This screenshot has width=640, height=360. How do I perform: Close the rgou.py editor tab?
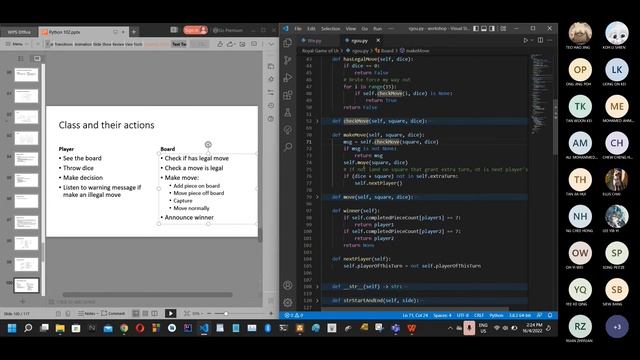click(378, 40)
